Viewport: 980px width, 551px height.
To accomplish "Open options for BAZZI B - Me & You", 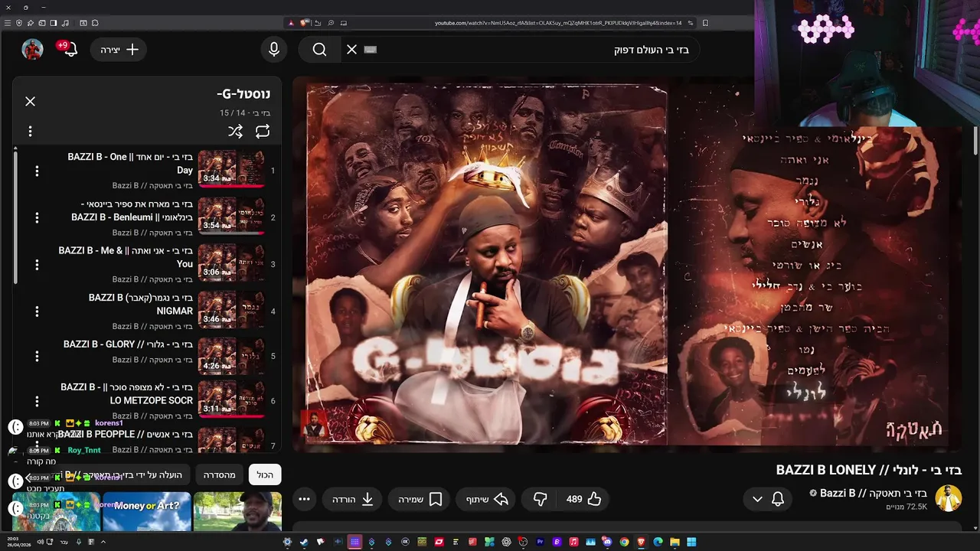I will click(x=37, y=265).
